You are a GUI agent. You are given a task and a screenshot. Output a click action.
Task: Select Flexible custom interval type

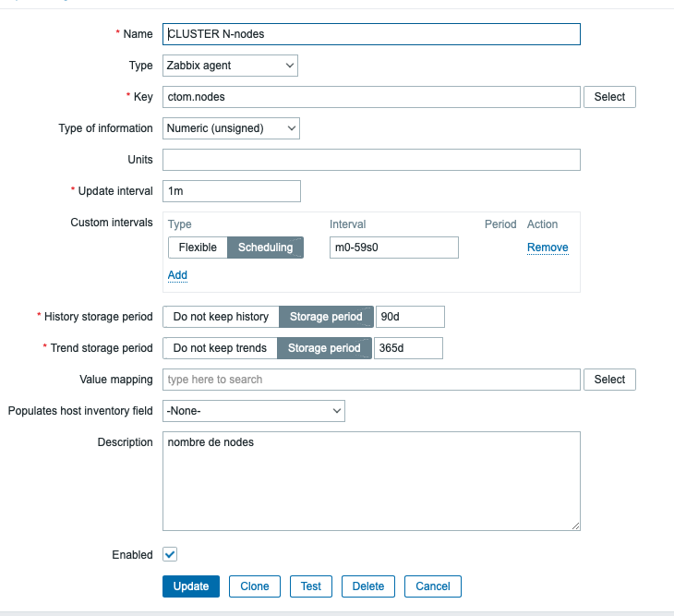coord(198,248)
